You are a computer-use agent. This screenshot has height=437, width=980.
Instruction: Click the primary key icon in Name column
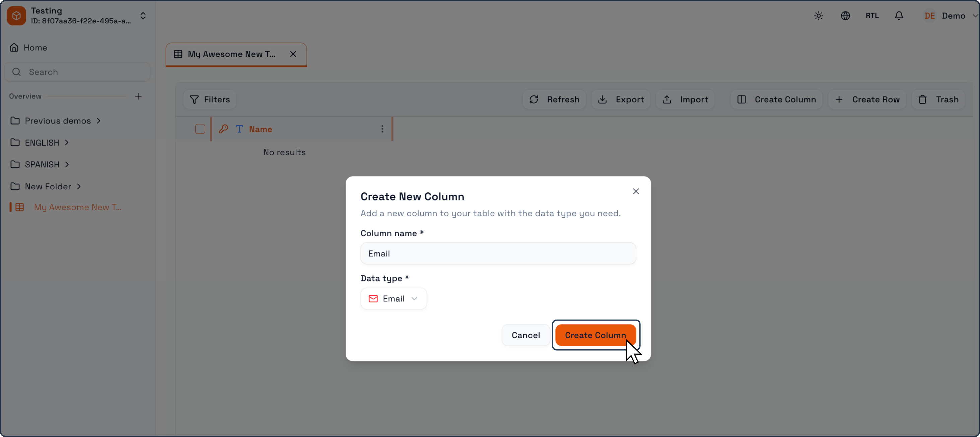coord(223,129)
